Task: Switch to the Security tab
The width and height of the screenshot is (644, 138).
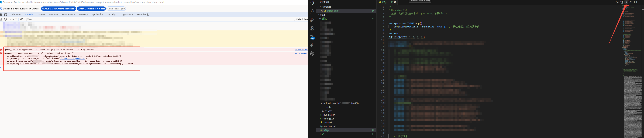Action: pos(112,15)
